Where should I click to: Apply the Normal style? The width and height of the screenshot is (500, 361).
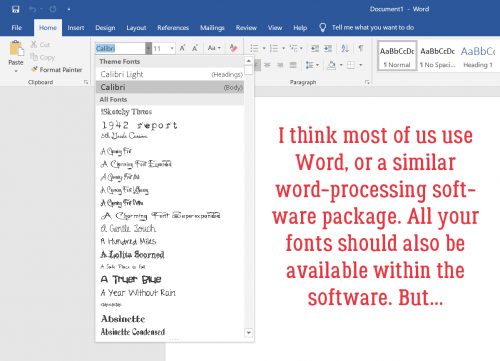pos(397,56)
